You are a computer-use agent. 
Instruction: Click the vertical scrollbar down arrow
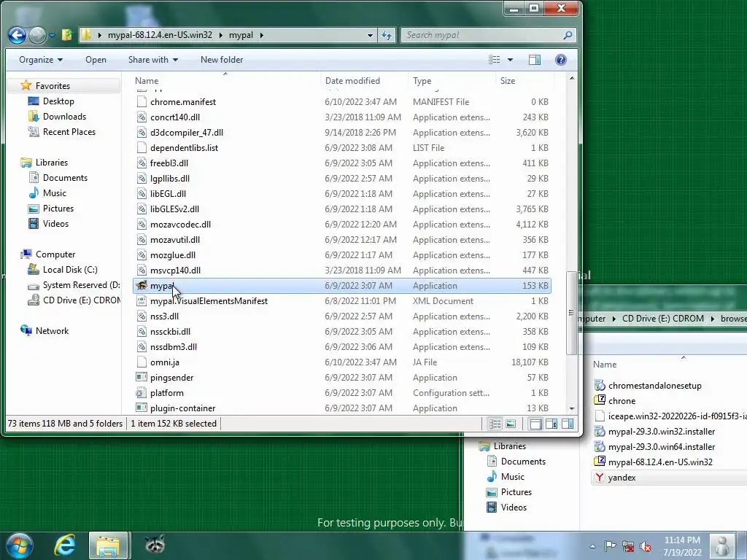coord(572,408)
